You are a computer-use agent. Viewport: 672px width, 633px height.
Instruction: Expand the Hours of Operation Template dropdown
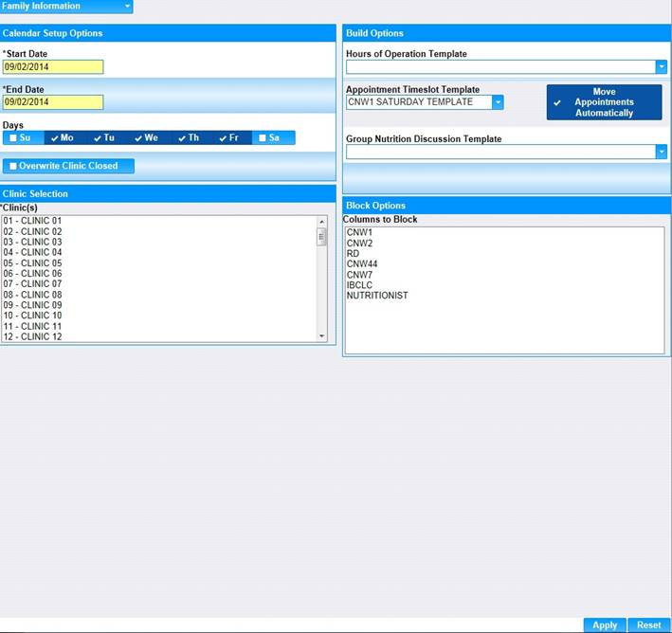(x=661, y=67)
